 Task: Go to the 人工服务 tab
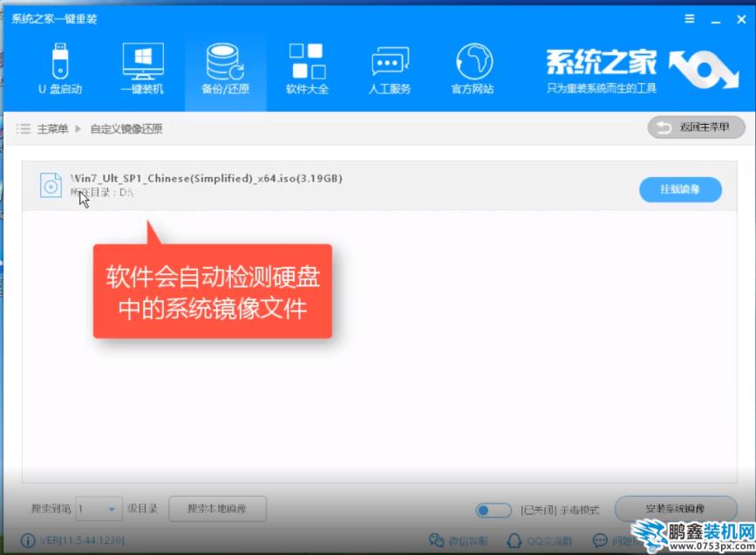390,69
